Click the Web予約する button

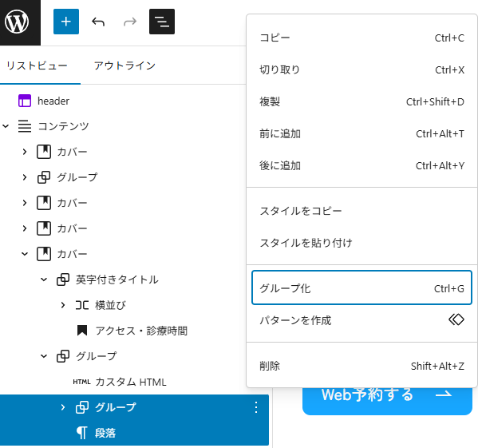[x=387, y=400]
